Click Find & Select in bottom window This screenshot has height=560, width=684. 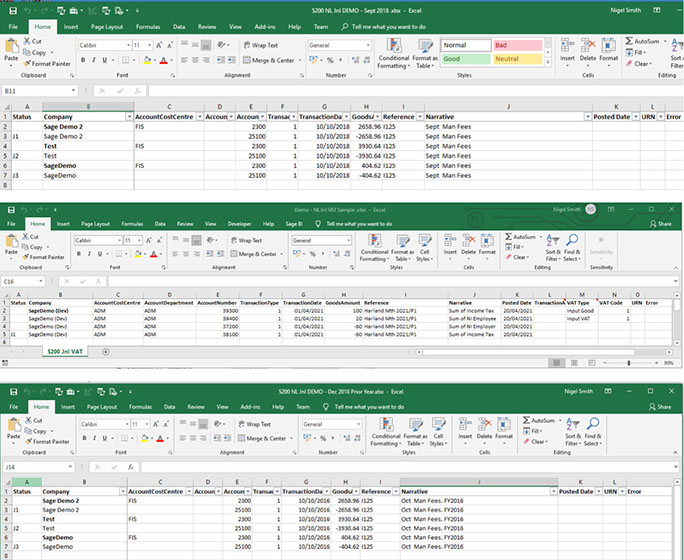click(593, 432)
